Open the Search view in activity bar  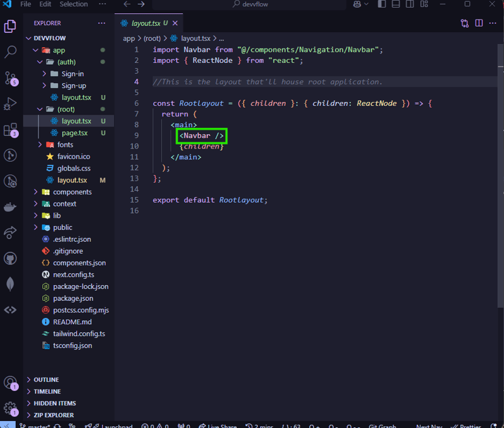11,52
